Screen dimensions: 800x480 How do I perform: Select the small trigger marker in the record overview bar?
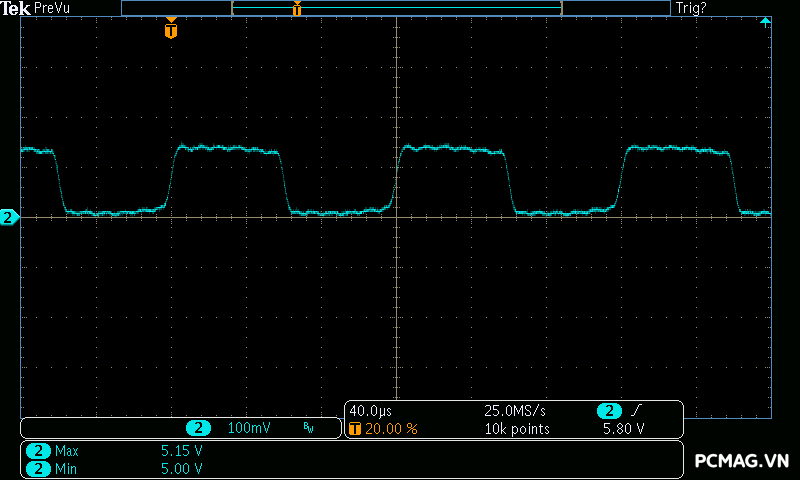[x=297, y=9]
